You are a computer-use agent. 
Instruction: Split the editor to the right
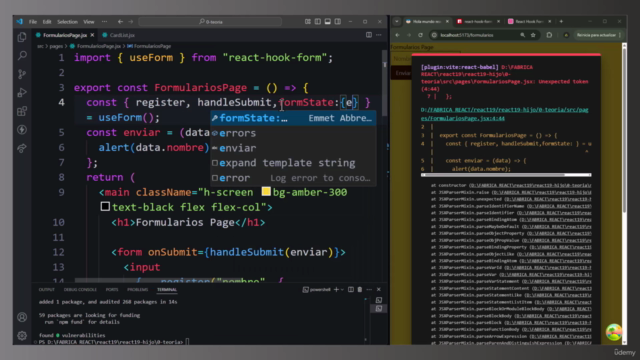point(369,35)
